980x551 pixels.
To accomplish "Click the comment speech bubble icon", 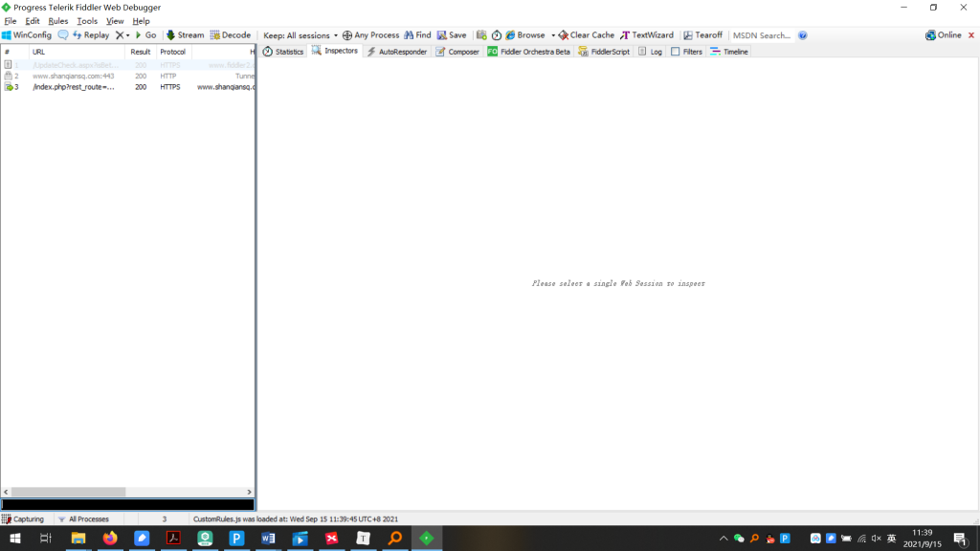I will [x=63, y=35].
